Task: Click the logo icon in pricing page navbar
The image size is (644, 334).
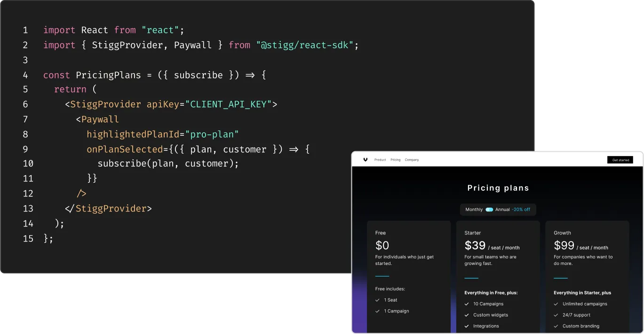Action: (366, 160)
